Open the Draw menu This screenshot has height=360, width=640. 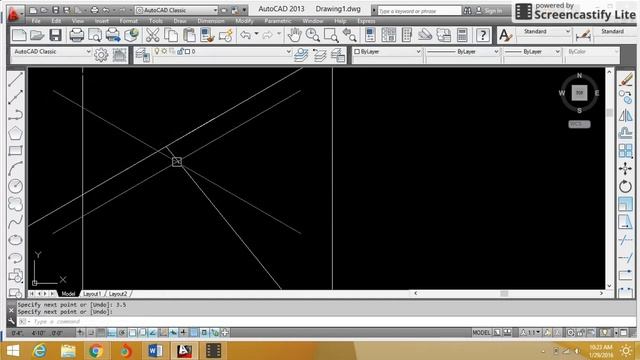click(180, 20)
